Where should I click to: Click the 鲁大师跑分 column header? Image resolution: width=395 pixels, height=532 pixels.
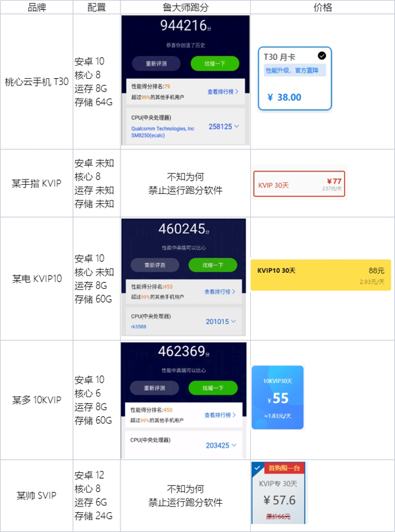tap(186, 7)
